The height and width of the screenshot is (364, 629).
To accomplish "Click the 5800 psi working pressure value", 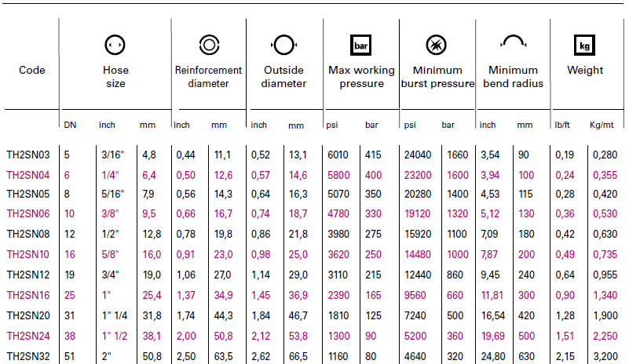I will tap(338, 175).
